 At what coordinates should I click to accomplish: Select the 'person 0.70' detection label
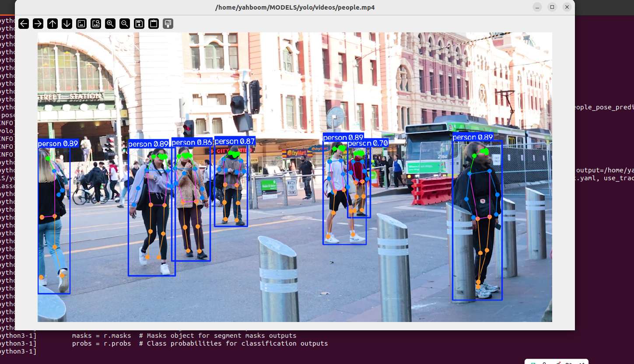[x=368, y=143]
